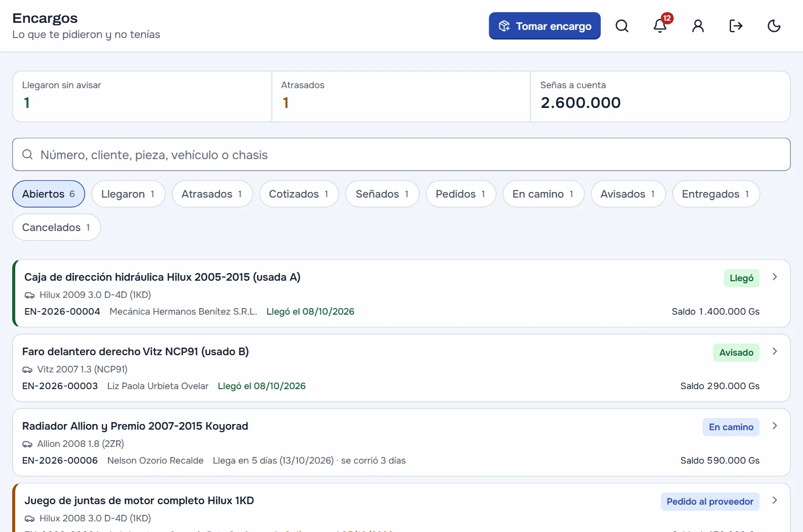Select the Llegaron filter tab

click(128, 194)
